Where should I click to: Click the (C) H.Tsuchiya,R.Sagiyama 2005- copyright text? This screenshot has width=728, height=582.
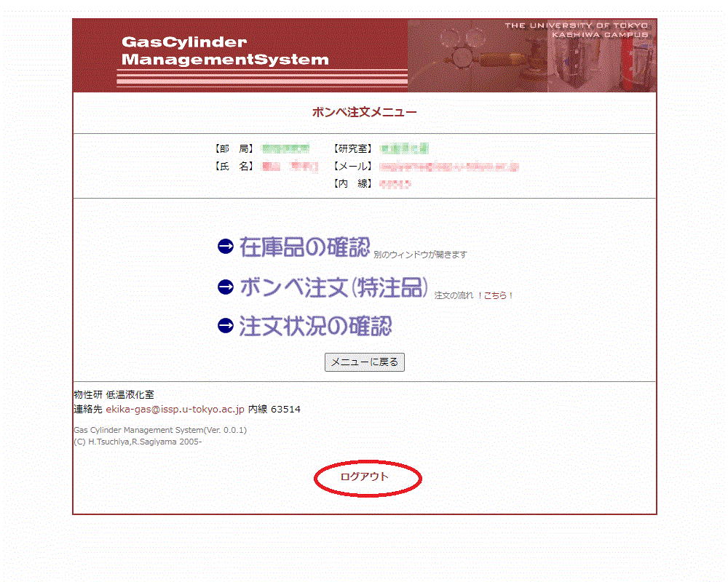[138, 442]
